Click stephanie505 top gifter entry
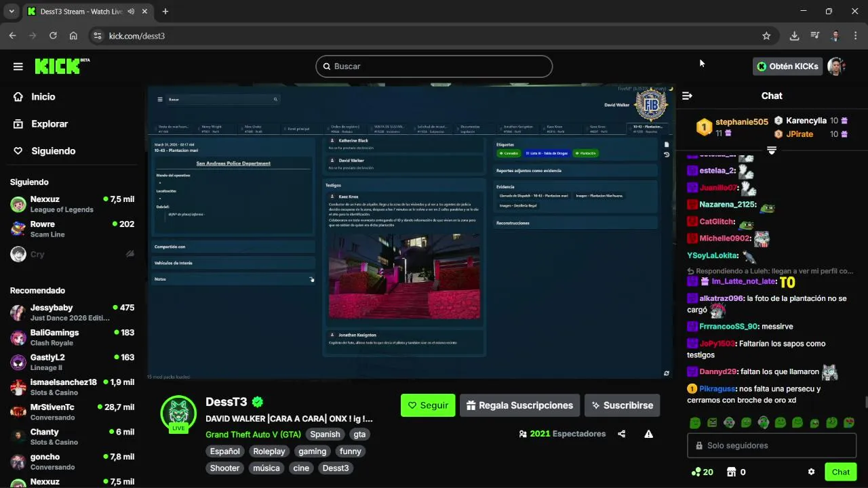The height and width of the screenshot is (488, 868). (733, 127)
